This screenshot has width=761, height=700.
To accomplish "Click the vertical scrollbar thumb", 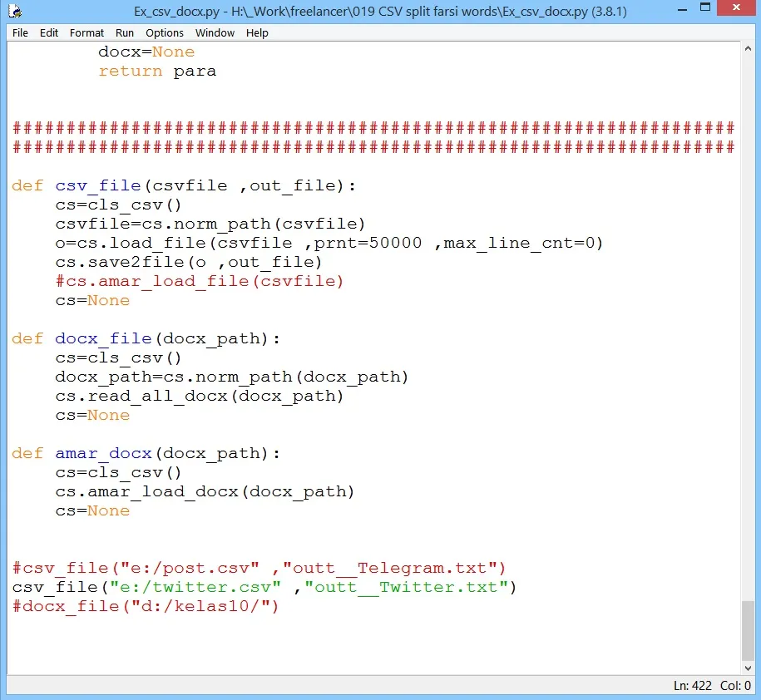I will click(748, 629).
